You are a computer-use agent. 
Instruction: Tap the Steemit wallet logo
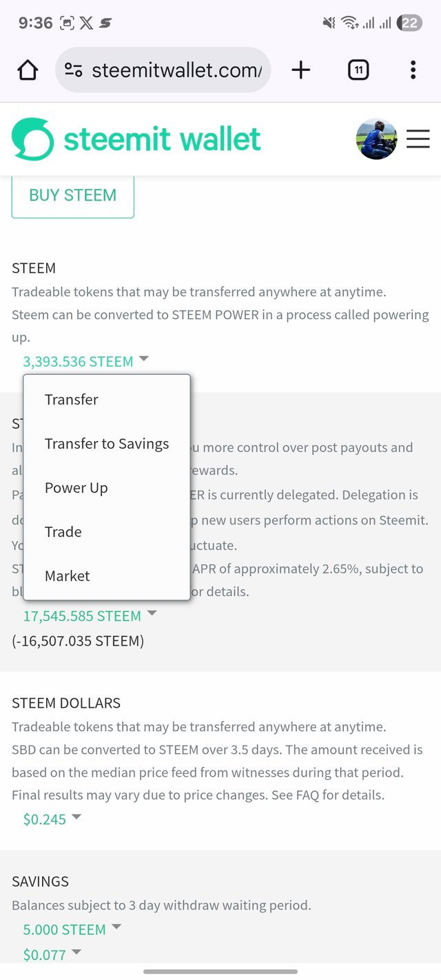click(136, 139)
